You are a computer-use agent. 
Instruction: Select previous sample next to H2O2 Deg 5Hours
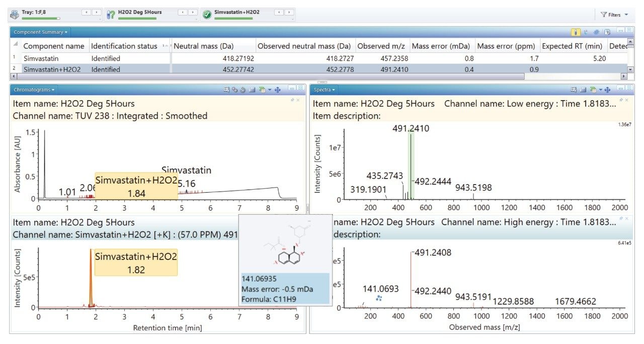click(182, 12)
